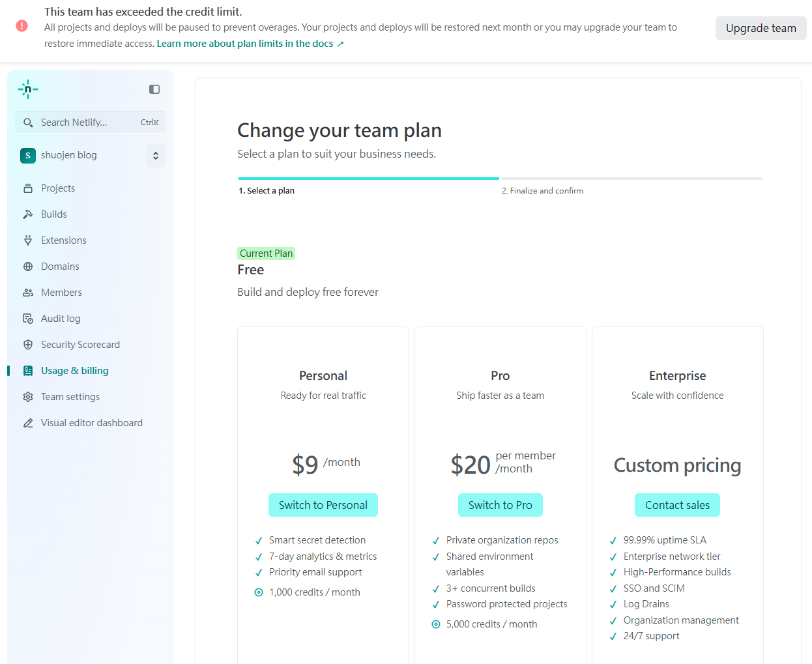Expand the shuojen blog team switcher
Viewport: 812px width, 664px height.
point(156,156)
